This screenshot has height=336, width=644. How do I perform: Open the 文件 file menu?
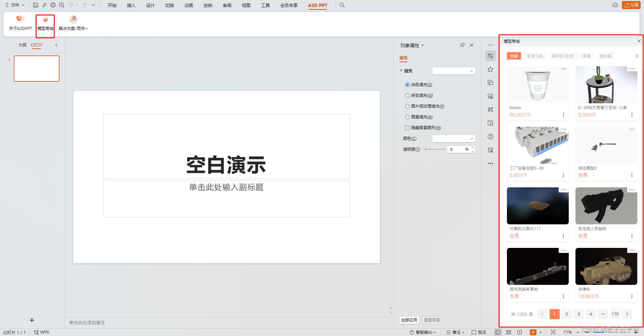[x=15, y=5]
